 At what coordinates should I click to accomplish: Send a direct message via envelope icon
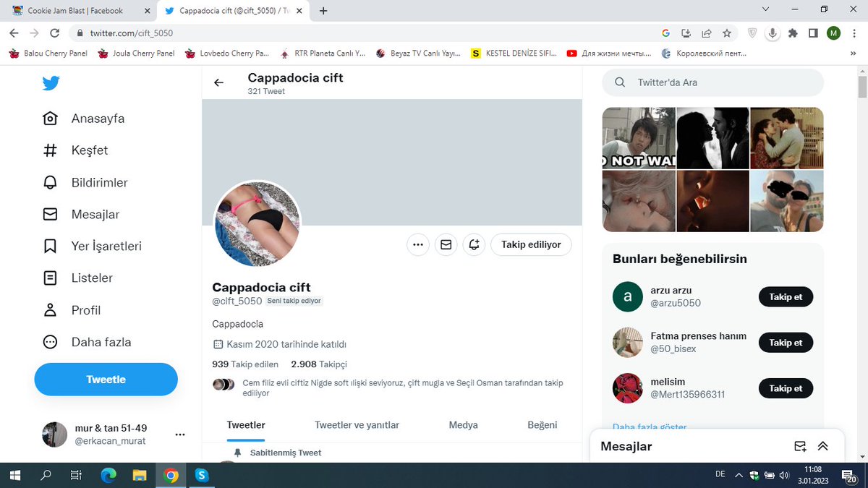tap(446, 244)
